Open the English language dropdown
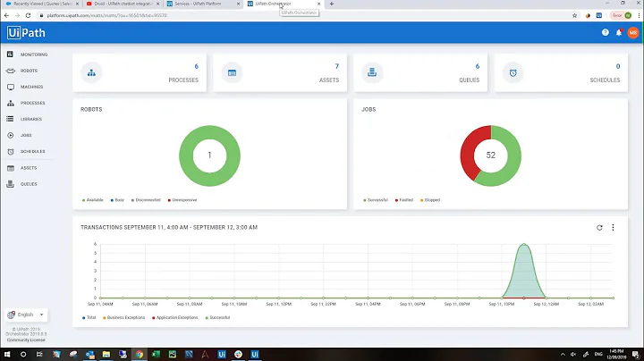This screenshot has width=644, height=361. [26, 315]
